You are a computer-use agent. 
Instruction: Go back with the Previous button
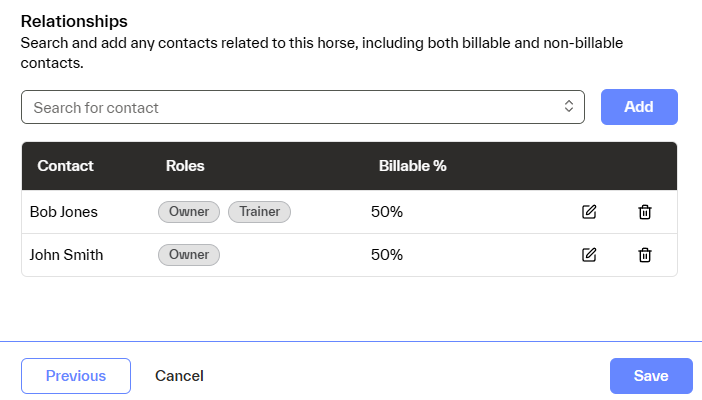click(76, 376)
